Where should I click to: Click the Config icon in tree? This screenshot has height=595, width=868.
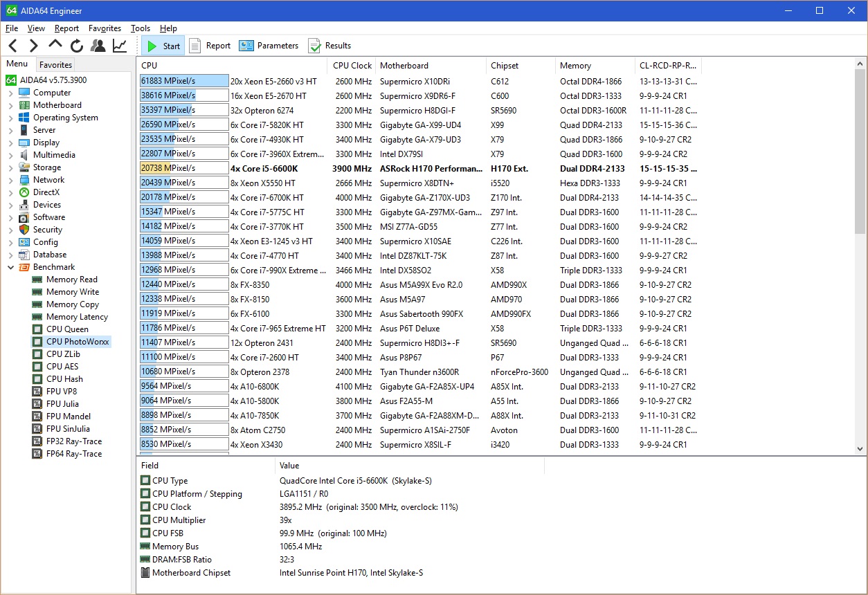click(24, 242)
